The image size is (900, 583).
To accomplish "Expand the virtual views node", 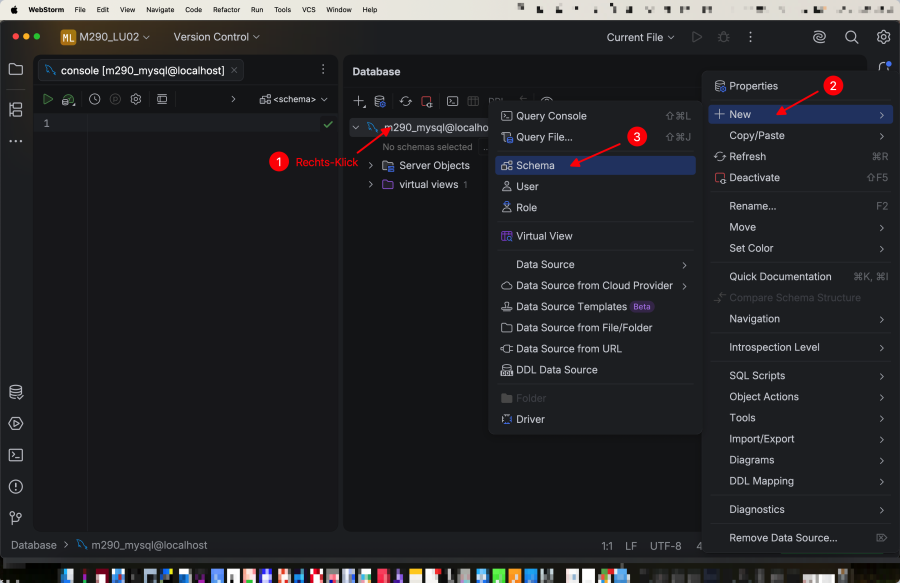I will (x=371, y=185).
